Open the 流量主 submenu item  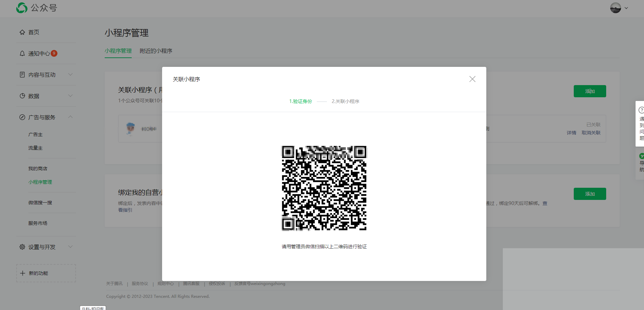pyautogui.click(x=35, y=148)
